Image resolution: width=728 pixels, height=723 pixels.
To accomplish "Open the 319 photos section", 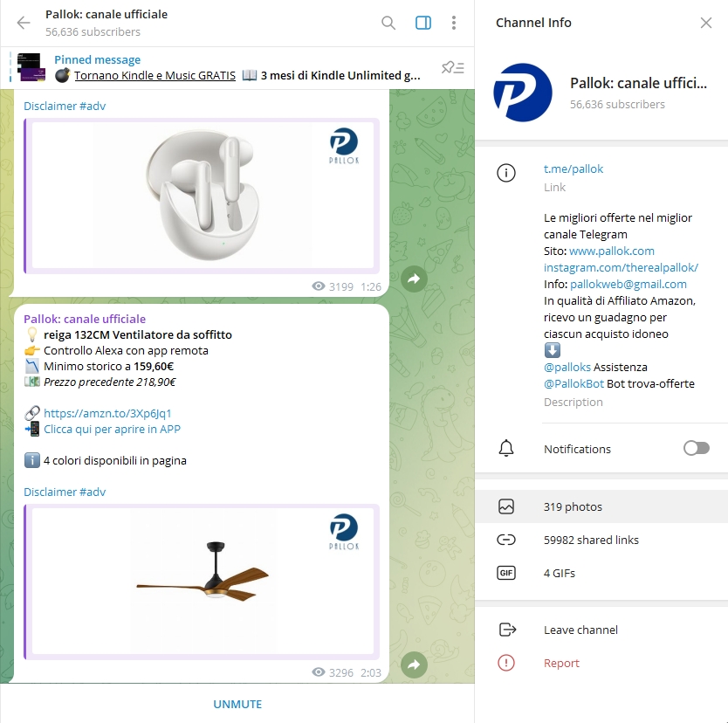I will click(601, 506).
